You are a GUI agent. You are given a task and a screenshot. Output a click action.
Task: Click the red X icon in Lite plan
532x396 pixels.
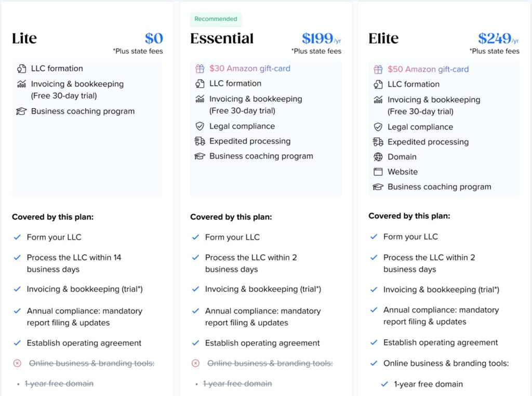pyautogui.click(x=17, y=363)
